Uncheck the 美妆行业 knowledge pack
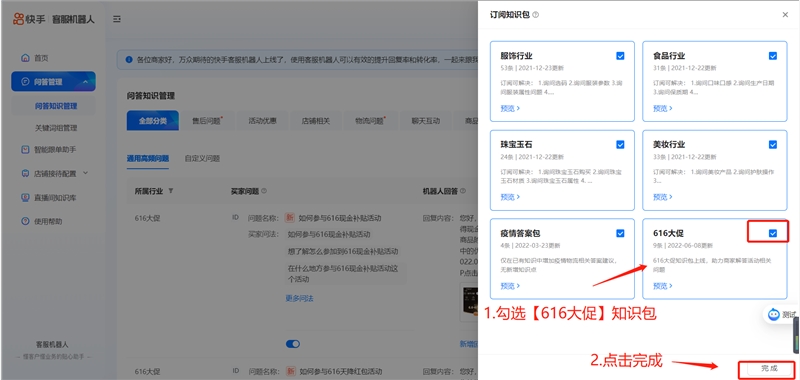Screen dimensions: 800x380 pos(772,145)
